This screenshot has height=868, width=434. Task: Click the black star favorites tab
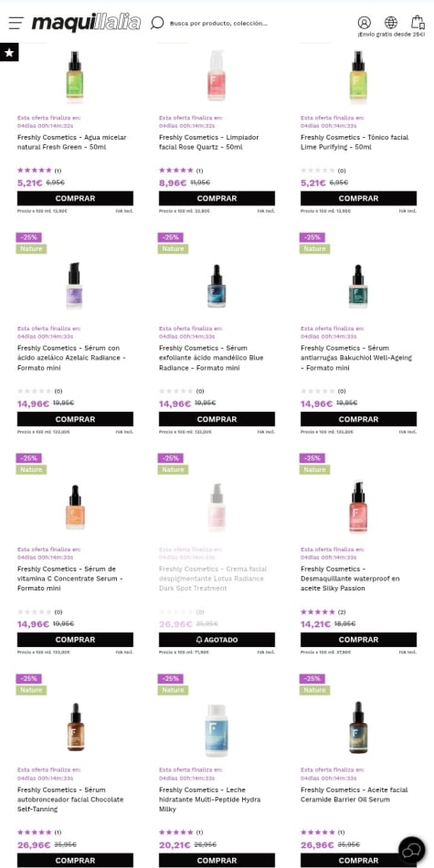(x=9, y=52)
